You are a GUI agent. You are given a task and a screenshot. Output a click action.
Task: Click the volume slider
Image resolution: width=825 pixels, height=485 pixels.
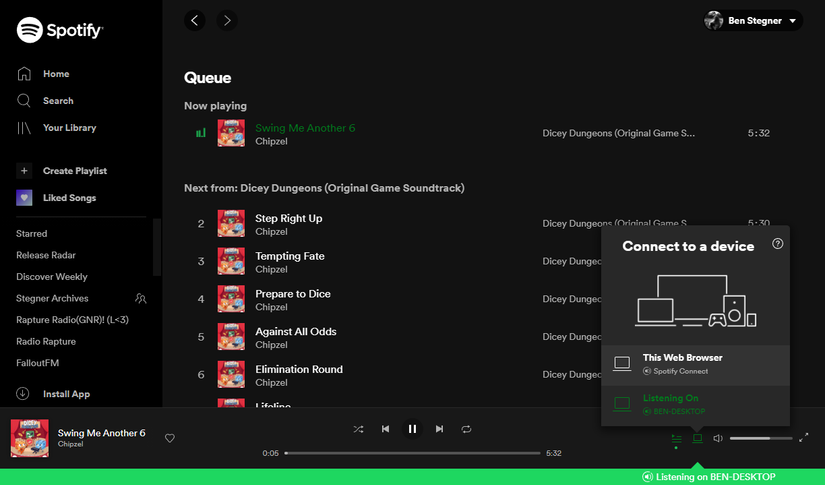click(761, 438)
